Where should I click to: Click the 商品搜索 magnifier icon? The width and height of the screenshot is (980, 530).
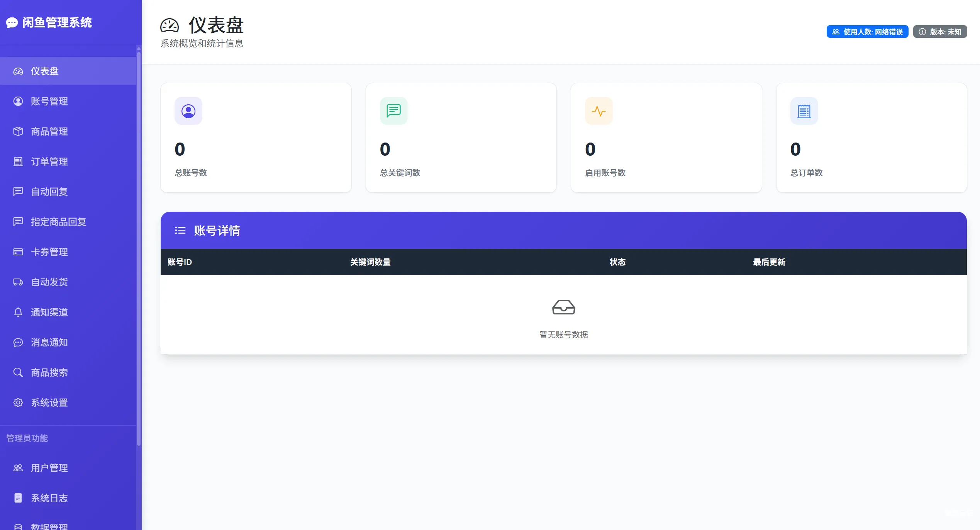pyautogui.click(x=18, y=372)
